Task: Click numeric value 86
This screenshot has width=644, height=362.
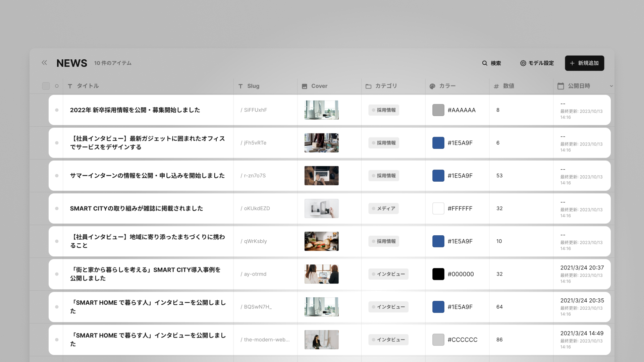Action: [x=499, y=340]
